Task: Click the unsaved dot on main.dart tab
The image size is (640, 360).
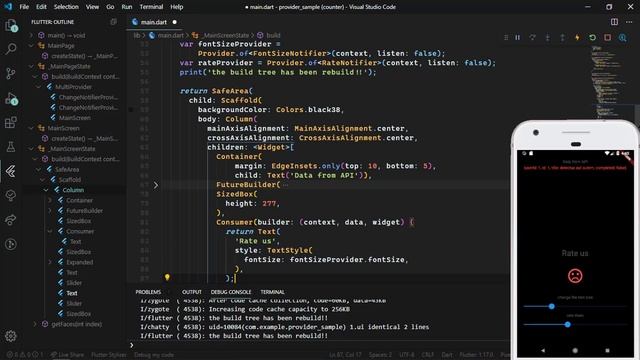Action: pyautogui.click(x=175, y=22)
